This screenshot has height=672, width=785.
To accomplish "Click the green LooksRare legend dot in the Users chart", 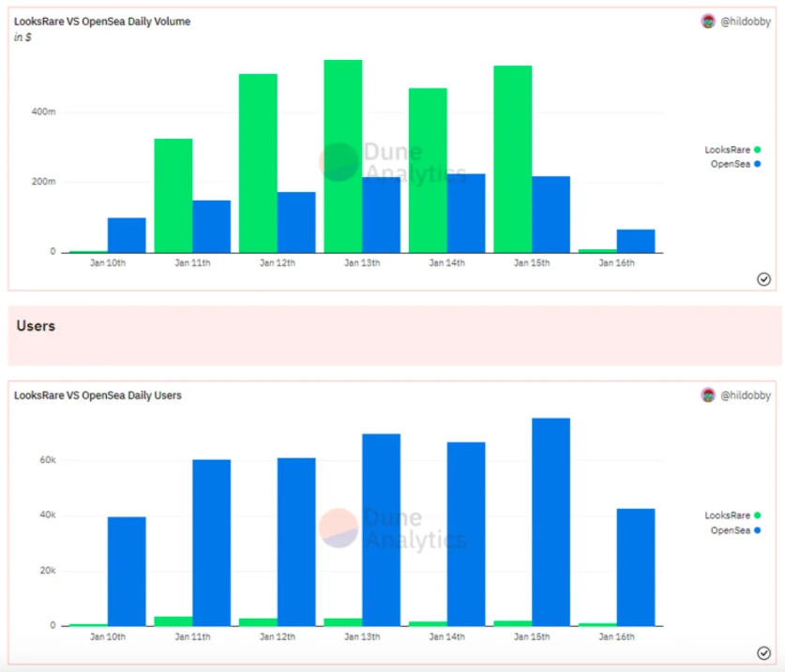I will coord(758,515).
